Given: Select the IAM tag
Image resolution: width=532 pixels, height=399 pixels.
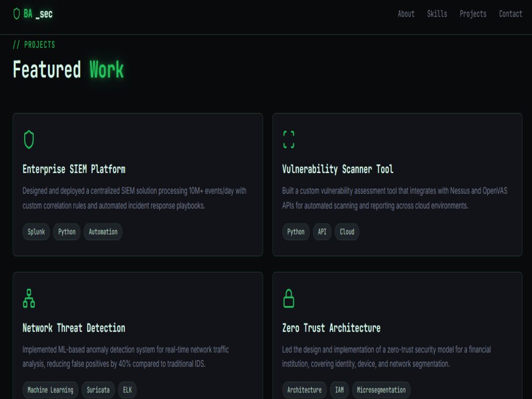Looking at the screenshot, I should coord(339,390).
